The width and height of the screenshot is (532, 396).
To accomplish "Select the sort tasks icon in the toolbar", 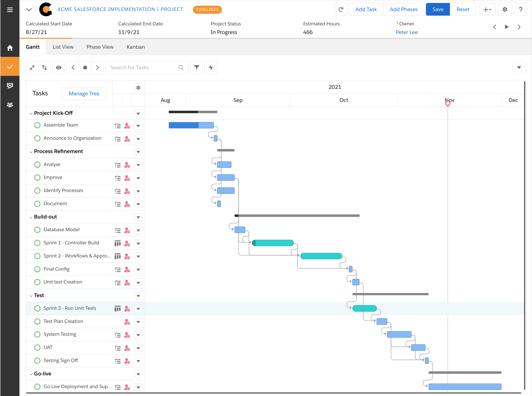I will pos(44,67).
